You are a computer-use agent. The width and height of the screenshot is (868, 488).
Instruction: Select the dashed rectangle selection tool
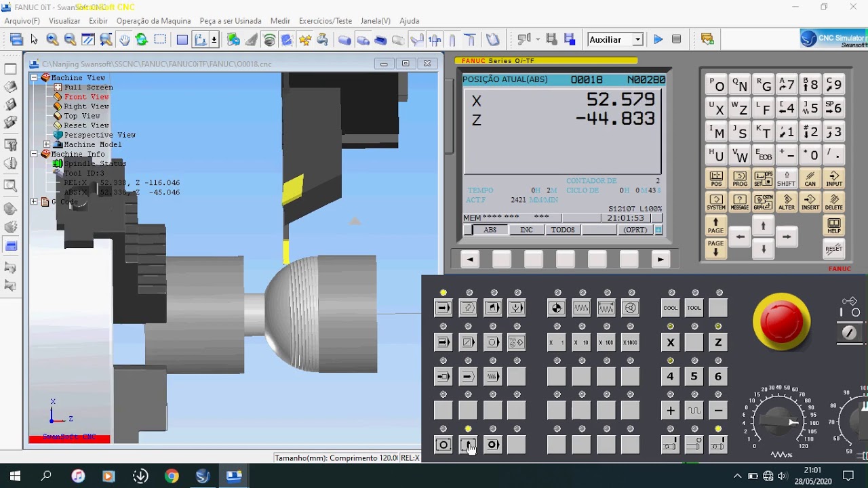coord(160,39)
